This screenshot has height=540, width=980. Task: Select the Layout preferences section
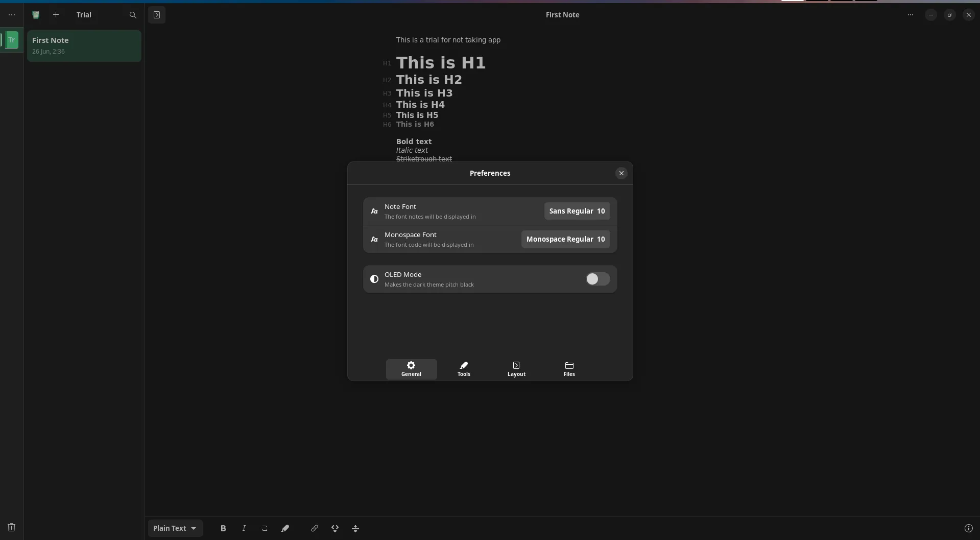pyautogui.click(x=516, y=369)
